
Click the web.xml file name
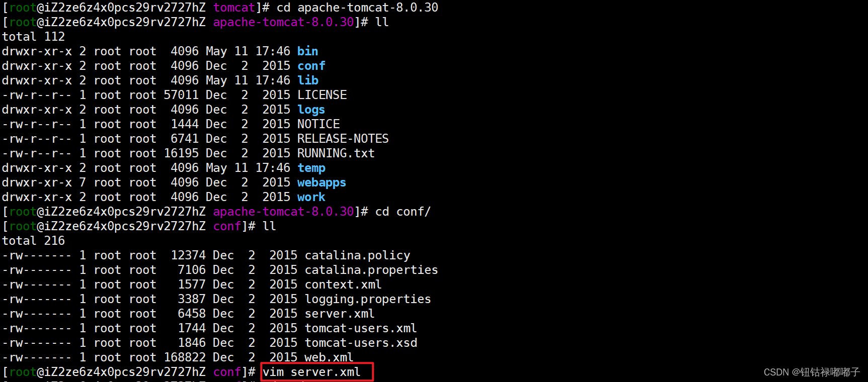[329, 357]
